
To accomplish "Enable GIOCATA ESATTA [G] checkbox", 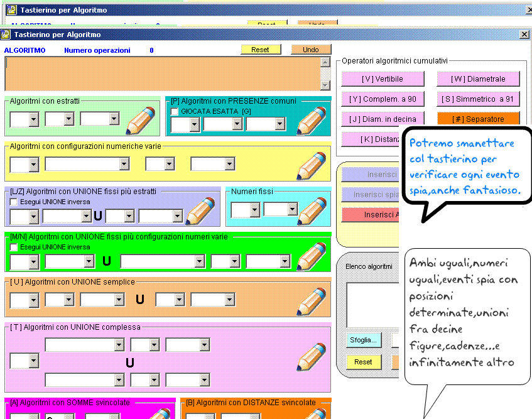I will pyautogui.click(x=175, y=111).
